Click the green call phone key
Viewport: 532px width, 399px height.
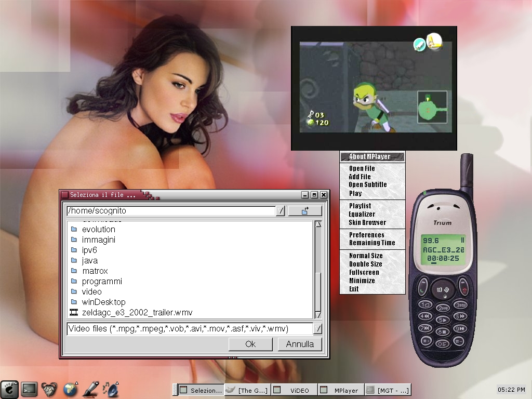coord(423,288)
